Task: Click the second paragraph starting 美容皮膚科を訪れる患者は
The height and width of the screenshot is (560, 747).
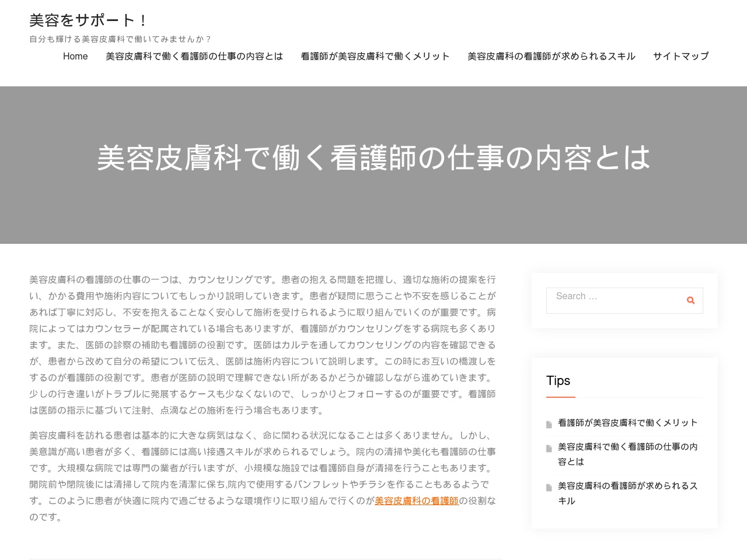Action: click(x=263, y=477)
